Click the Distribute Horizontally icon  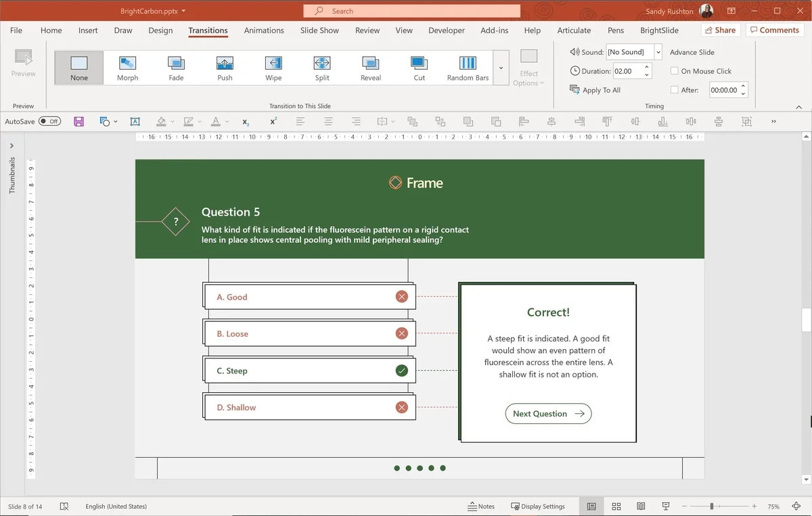pos(690,121)
